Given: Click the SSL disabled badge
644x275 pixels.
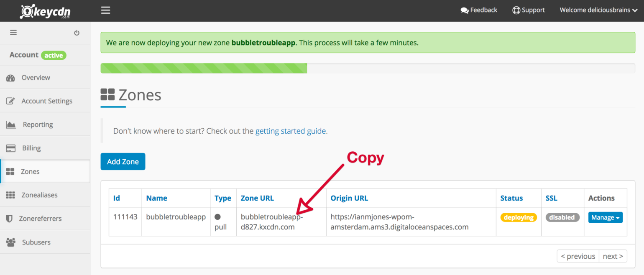Looking at the screenshot, I should coord(562,217).
